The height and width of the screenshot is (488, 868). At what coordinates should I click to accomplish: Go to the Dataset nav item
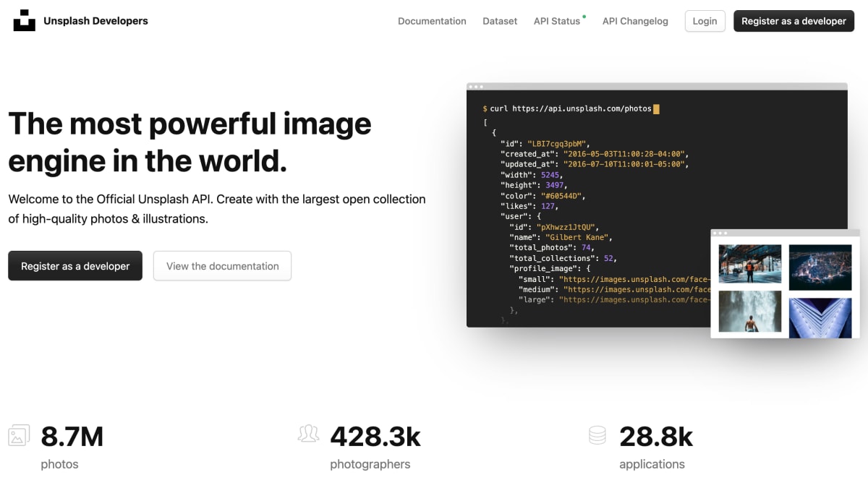(500, 21)
